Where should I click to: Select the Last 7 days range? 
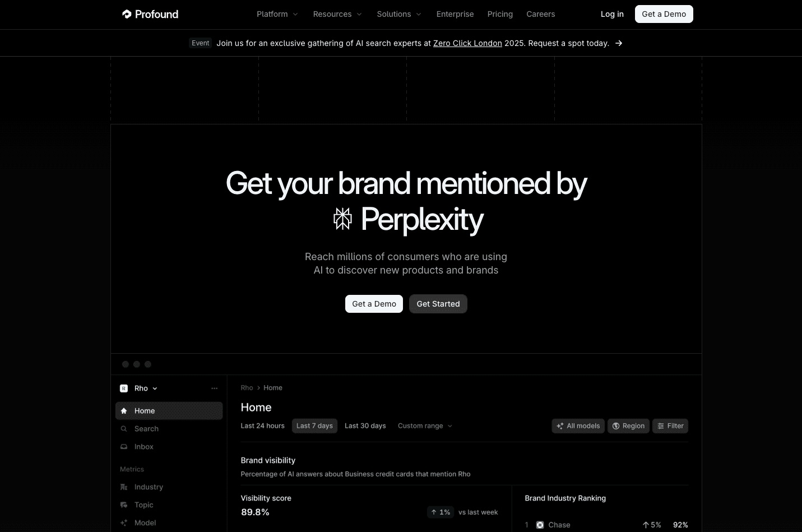(314, 426)
